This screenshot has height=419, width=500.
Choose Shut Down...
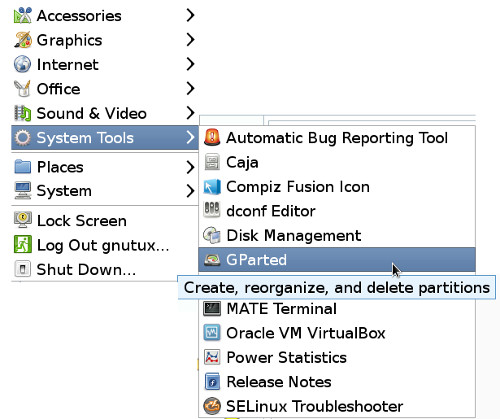pos(105,269)
